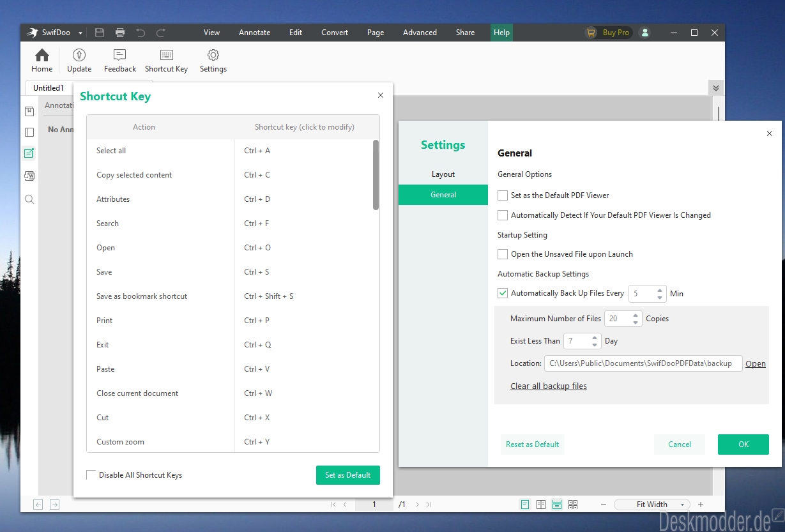Click the save icon in title bar
The height and width of the screenshot is (532, 785).
click(100, 33)
